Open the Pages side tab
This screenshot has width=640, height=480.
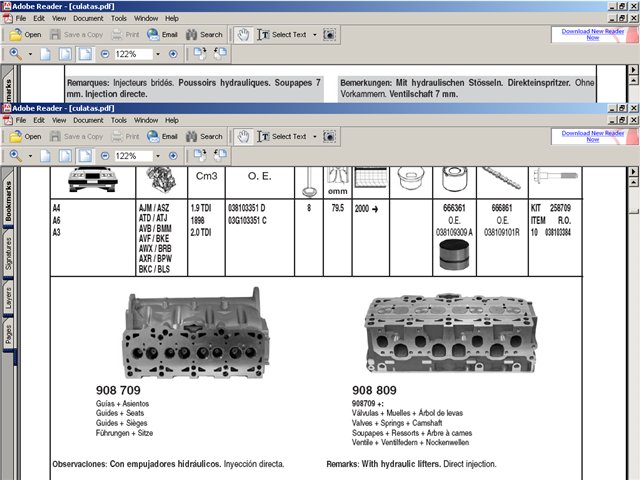(x=8, y=335)
